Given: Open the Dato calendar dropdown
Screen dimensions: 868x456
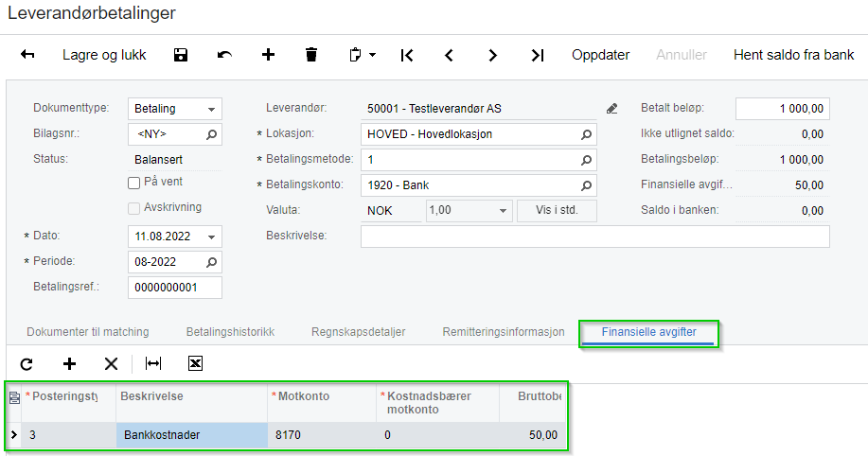Looking at the screenshot, I should pos(212,236).
